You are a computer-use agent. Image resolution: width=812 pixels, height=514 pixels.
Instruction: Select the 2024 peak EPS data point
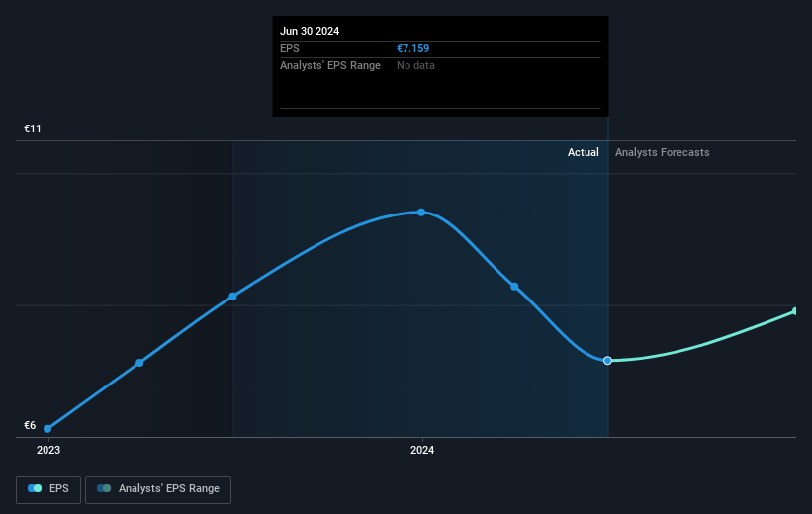pos(421,213)
